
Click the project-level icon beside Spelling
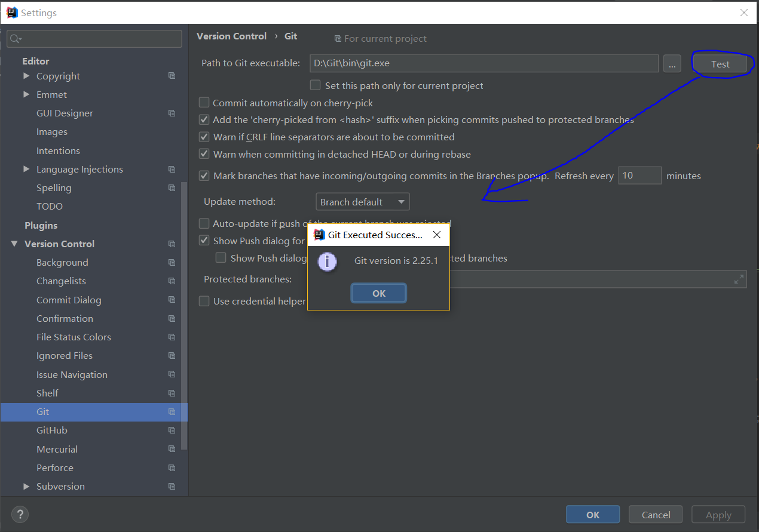coord(172,187)
